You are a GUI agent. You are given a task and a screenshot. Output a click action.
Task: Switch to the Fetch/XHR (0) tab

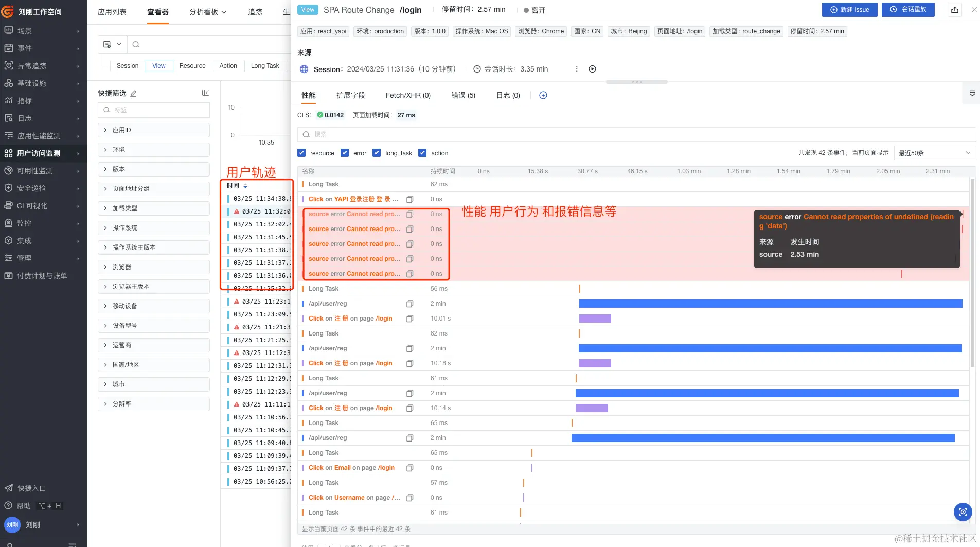(x=408, y=95)
